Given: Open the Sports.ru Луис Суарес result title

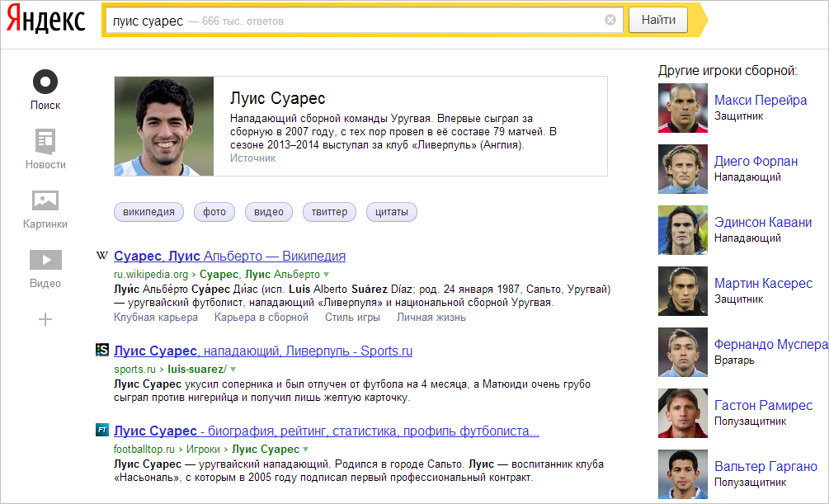Looking at the screenshot, I should (263, 351).
